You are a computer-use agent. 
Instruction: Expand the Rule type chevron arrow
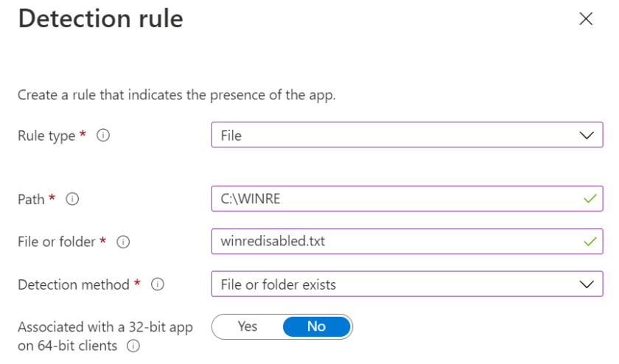[587, 136]
